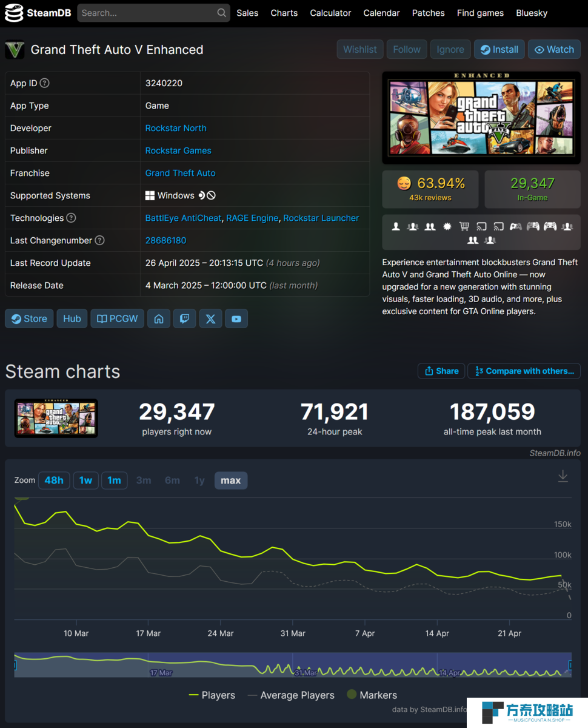
Task: Click the navigator range near 17 Mar
Action: (x=161, y=672)
